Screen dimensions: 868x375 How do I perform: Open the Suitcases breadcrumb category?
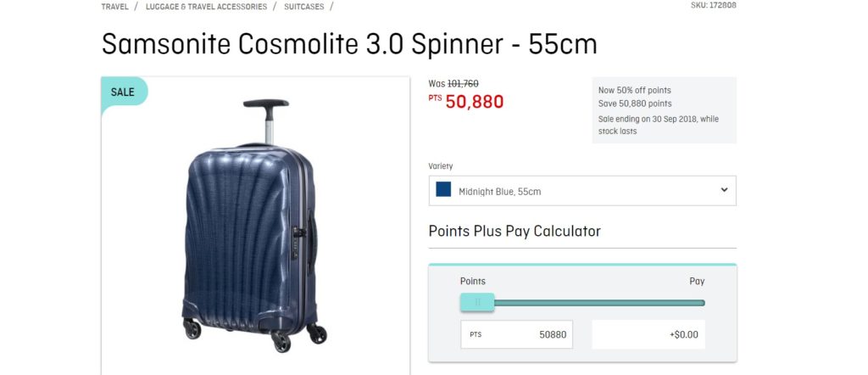point(304,7)
